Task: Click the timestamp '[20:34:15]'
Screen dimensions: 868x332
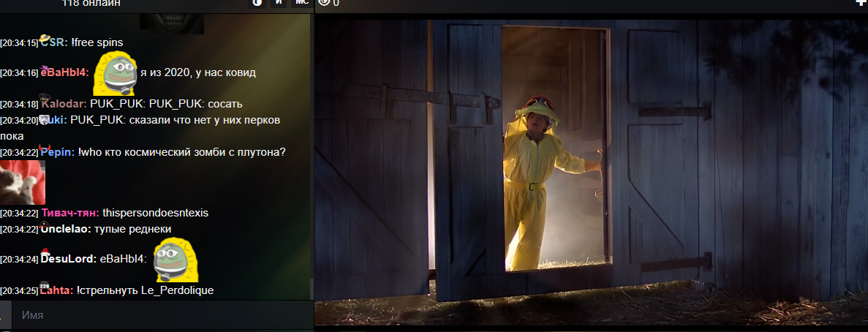Action: click(19, 43)
